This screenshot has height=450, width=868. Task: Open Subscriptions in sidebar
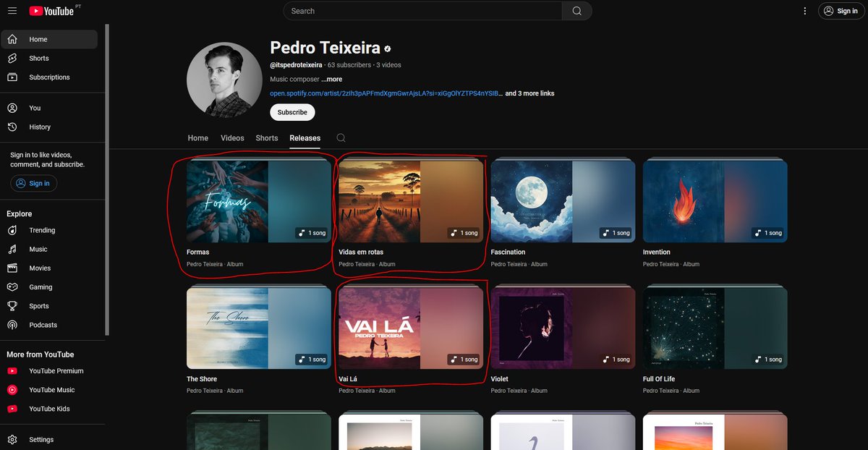point(50,77)
